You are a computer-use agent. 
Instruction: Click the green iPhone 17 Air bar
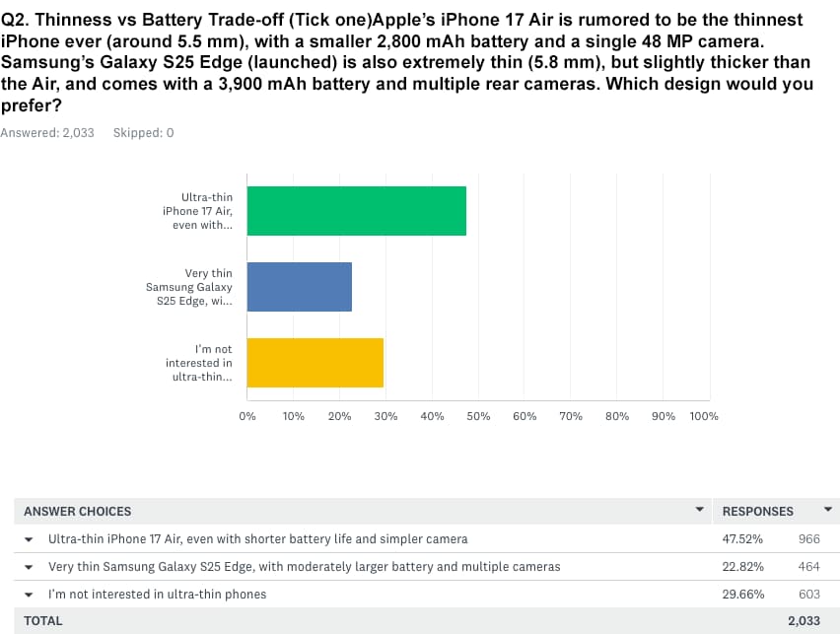coord(356,211)
